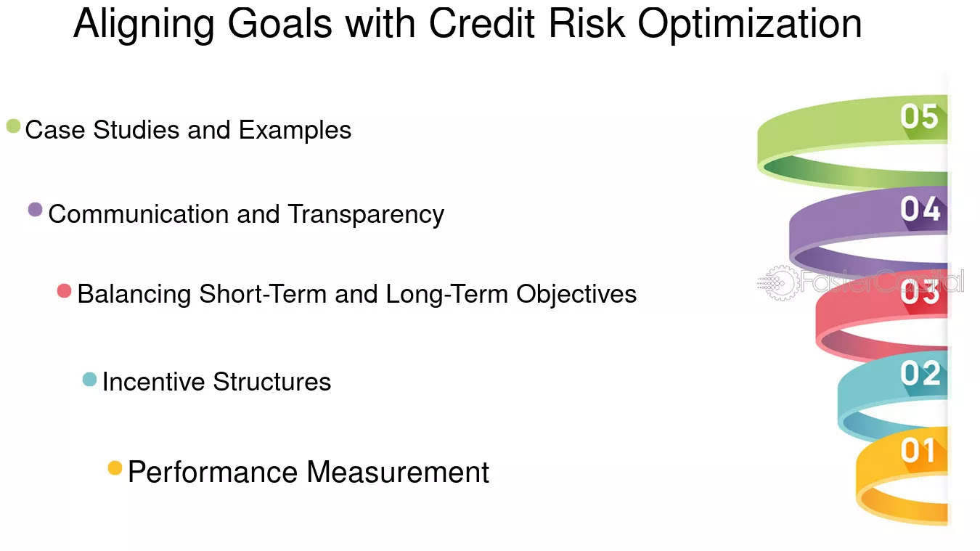The image size is (980, 551).
Task: Click the Performance Measurement text
Action: click(309, 473)
